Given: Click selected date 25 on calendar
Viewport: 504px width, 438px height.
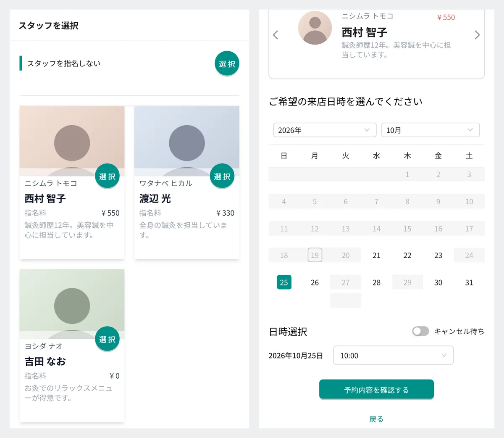Looking at the screenshot, I should point(284,282).
